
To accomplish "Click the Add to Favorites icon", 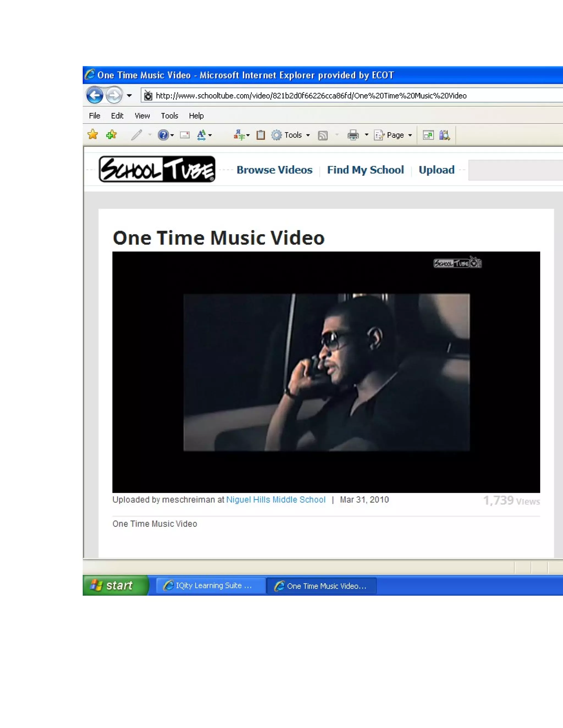I will 111,135.
